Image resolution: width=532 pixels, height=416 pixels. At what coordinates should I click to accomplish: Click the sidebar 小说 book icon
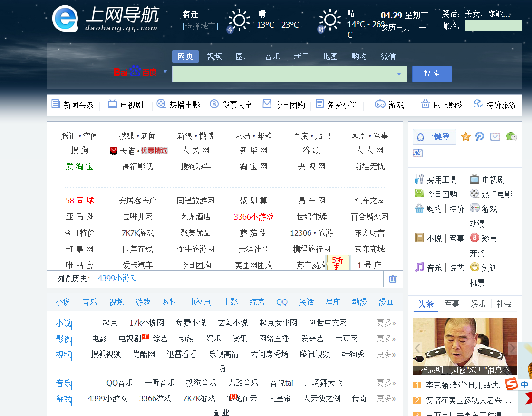point(419,238)
